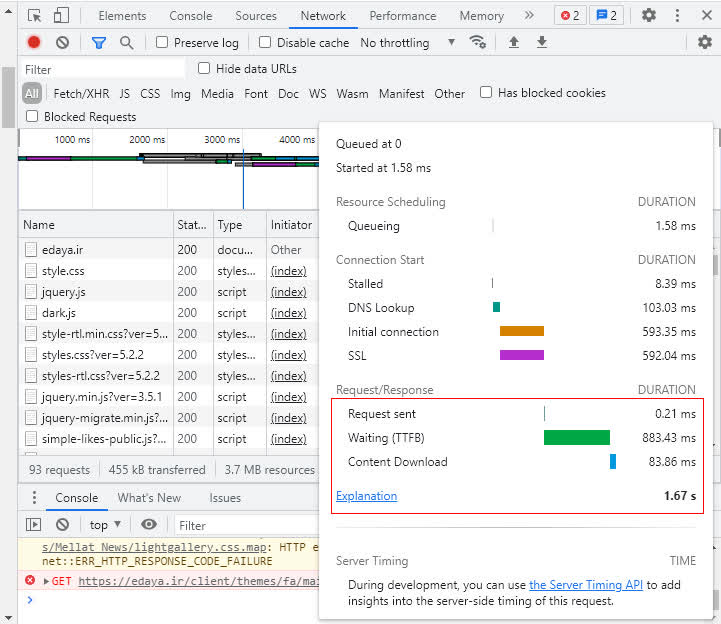Activate the inspect element picker icon

34,16
